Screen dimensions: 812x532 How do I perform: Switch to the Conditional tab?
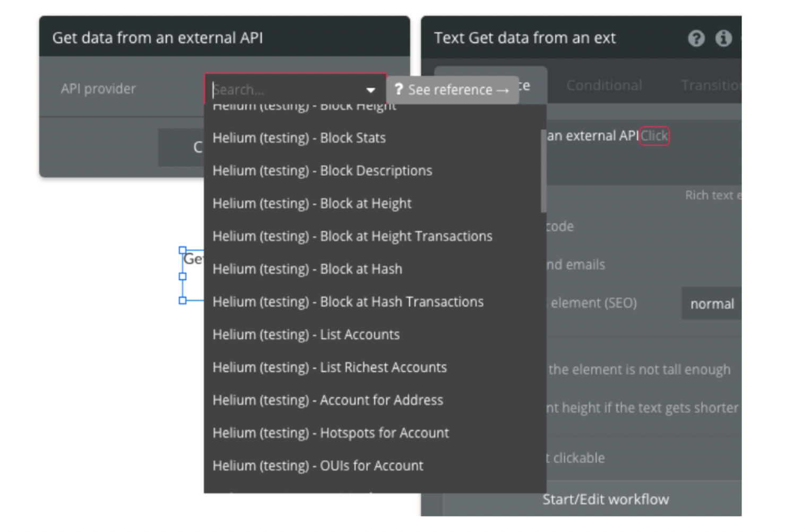604,85
